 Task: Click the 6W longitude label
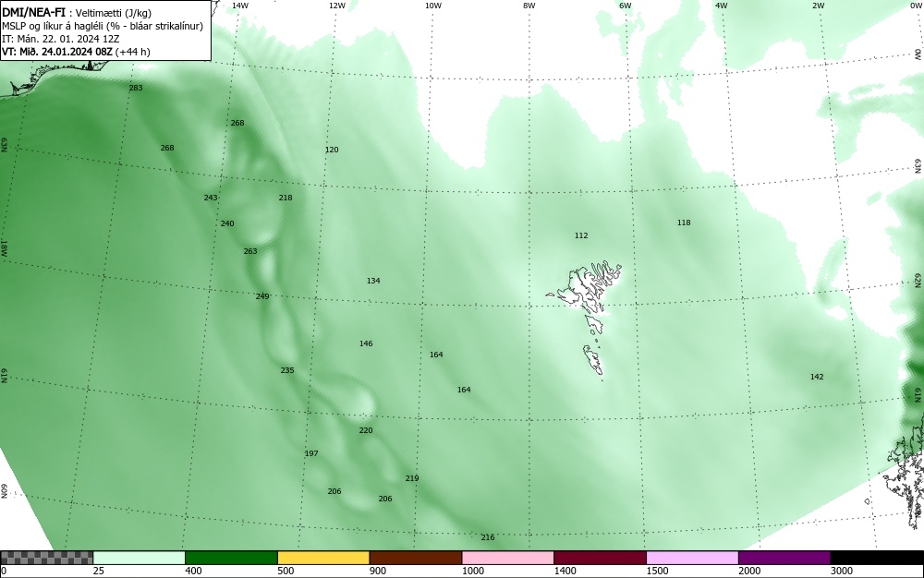(626, 6)
